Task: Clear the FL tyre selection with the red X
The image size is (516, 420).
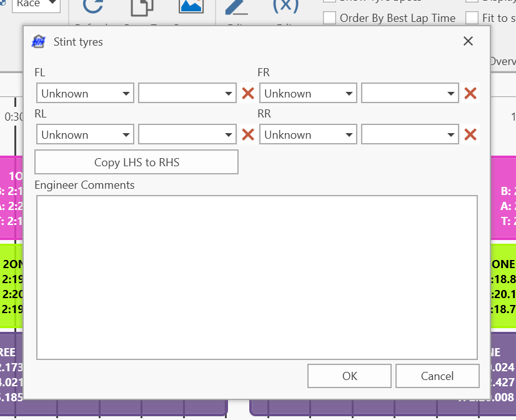Action: [248, 94]
